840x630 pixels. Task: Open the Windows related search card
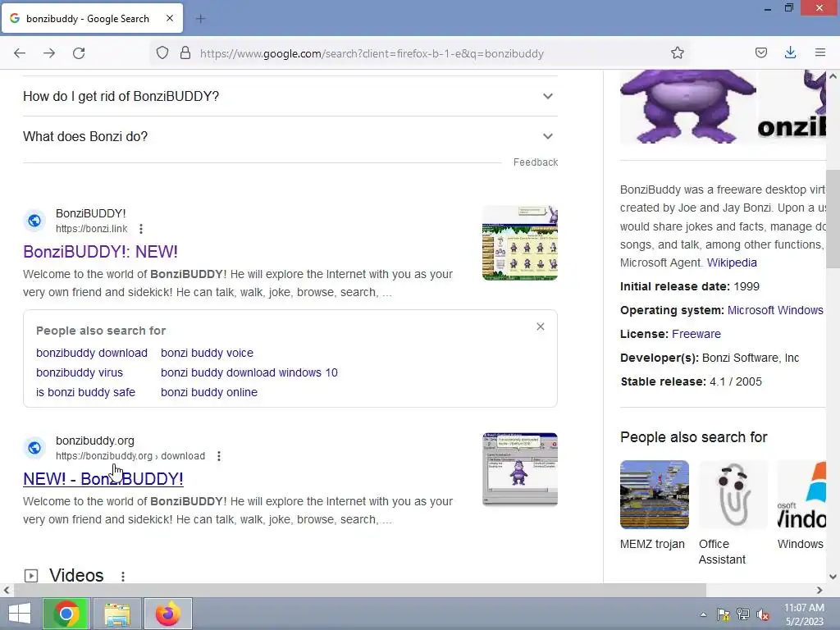[x=801, y=505]
